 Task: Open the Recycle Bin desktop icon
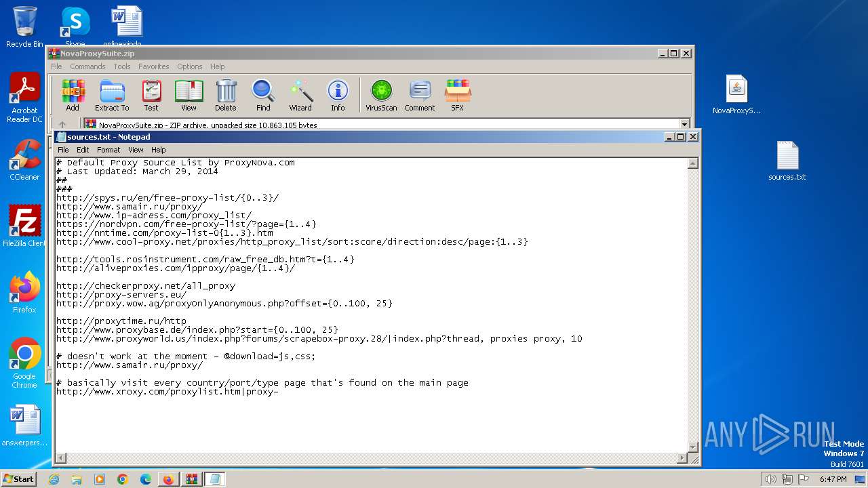[x=24, y=27]
